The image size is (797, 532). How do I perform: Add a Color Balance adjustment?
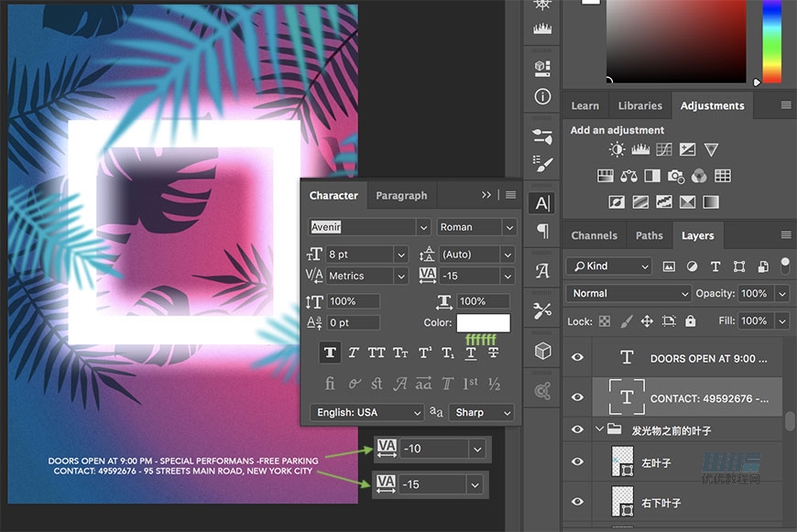(629, 176)
